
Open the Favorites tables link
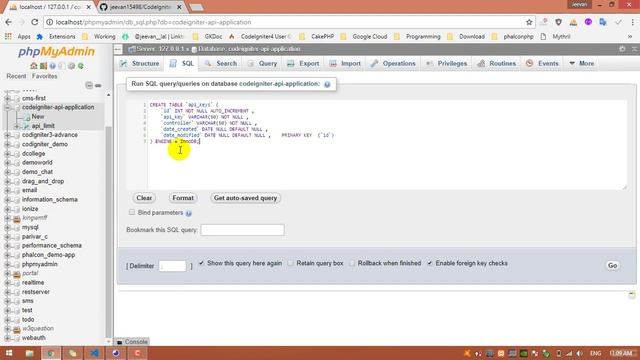click(44, 76)
